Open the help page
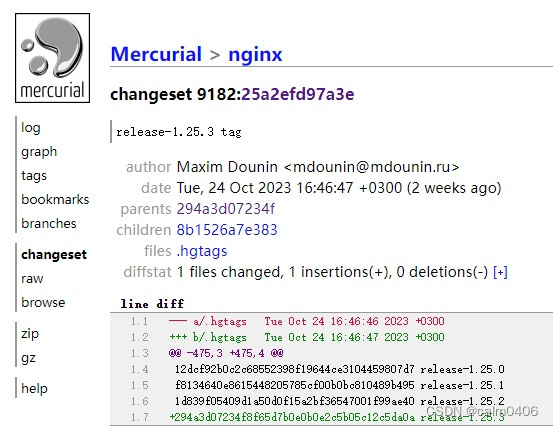This screenshot has height=426, width=553. pyautogui.click(x=34, y=388)
